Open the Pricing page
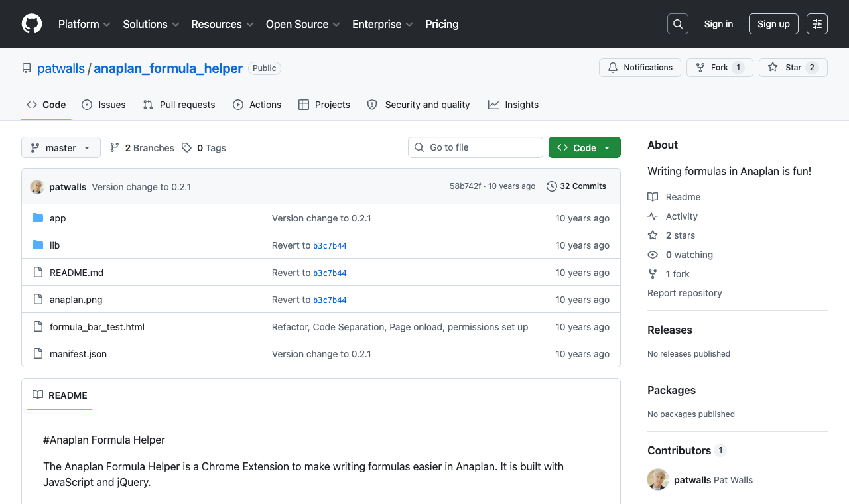This screenshot has width=849, height=504. [442, 24]
